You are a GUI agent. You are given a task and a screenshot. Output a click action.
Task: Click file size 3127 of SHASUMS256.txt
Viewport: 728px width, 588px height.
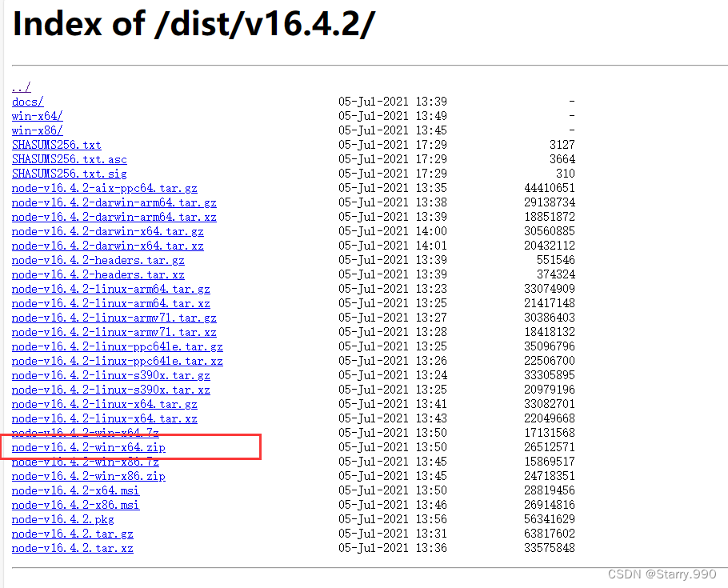pos(562,145)
